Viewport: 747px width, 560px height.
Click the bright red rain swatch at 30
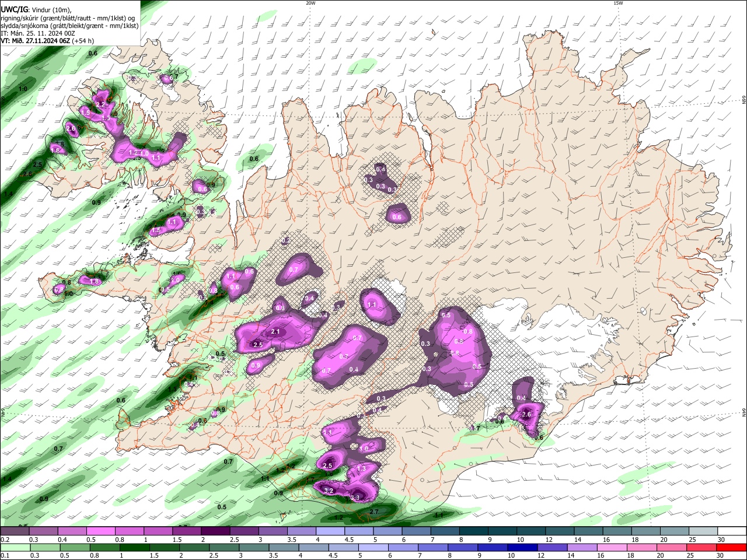pos(731,547)
